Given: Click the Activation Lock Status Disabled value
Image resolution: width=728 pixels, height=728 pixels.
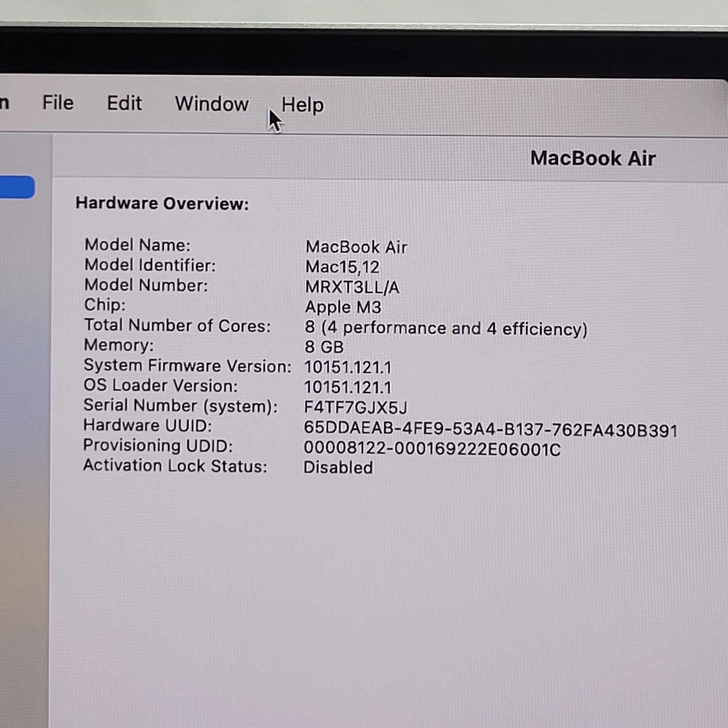Looking at the screenshot, I should [338, 467].
